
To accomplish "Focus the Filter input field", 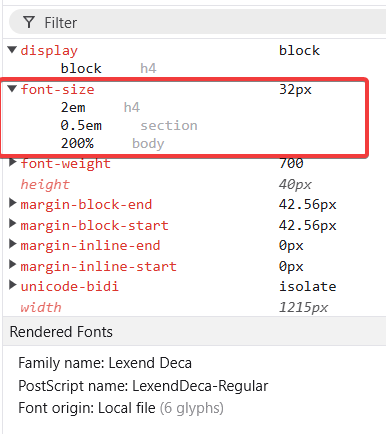I will pos(197,22).
